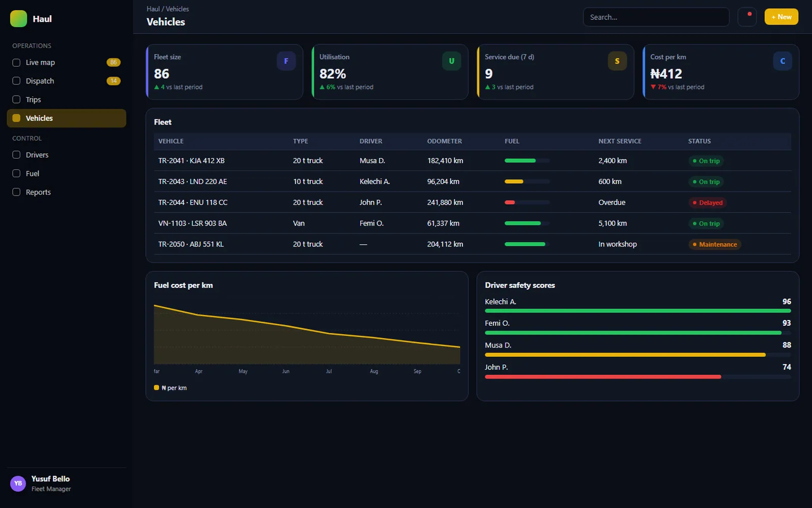
Task: Open Live map from sidebar
Action: click(x=66, y=62)
